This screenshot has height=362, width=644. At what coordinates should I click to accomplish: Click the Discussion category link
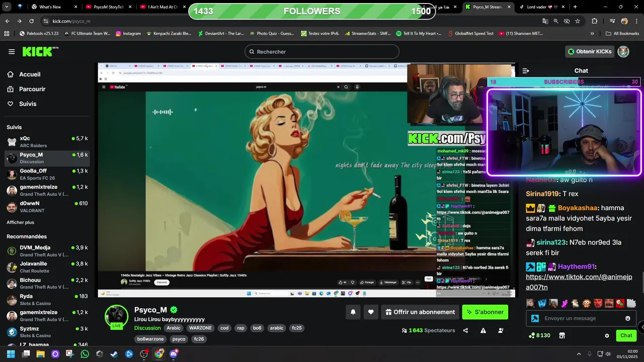pyautogui.click(x=147, y=328)
